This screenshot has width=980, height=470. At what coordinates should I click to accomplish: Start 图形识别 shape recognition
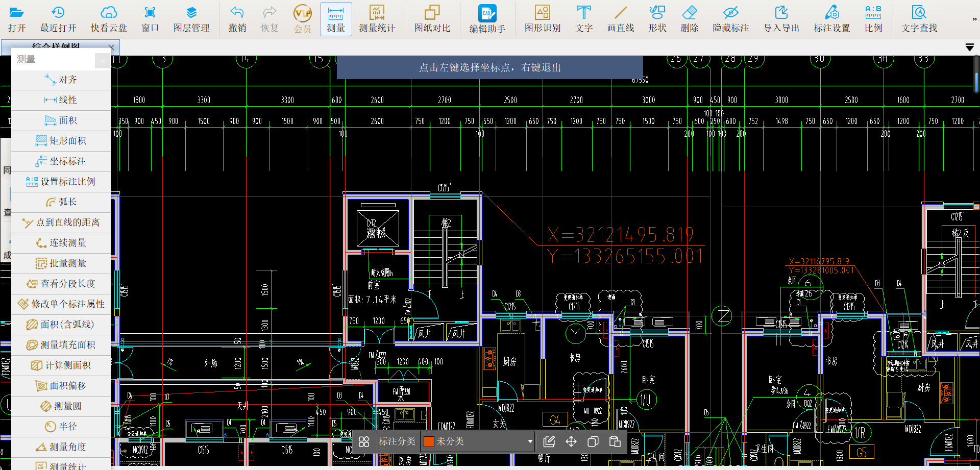click(x=543, y=19)
